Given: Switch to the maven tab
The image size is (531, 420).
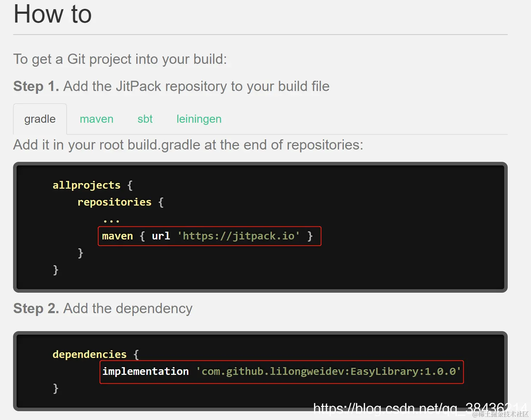Looking at the screenshot, I should coord(97,119).
